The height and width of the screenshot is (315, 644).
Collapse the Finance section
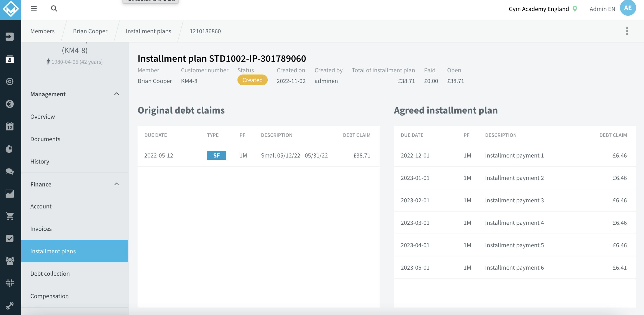click(x=117, y=184)
